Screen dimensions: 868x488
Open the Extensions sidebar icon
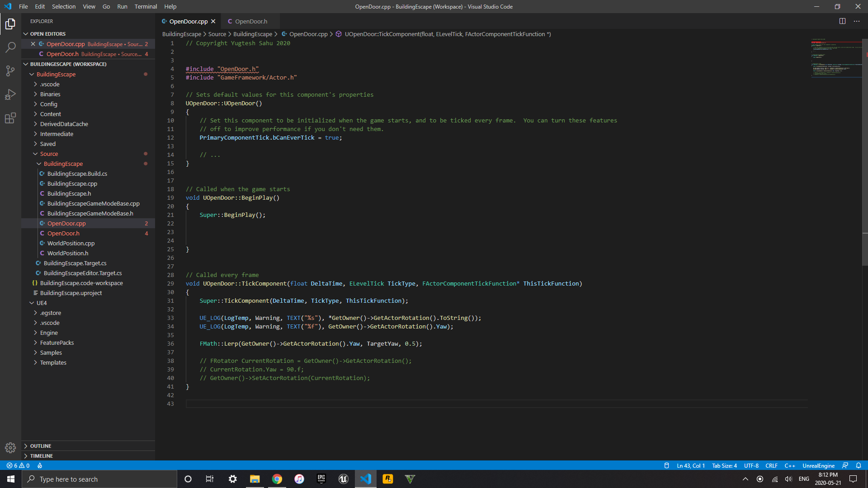10,118
